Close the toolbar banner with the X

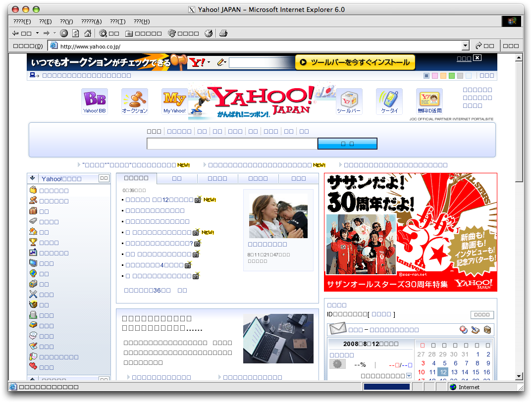coord(478,57)
